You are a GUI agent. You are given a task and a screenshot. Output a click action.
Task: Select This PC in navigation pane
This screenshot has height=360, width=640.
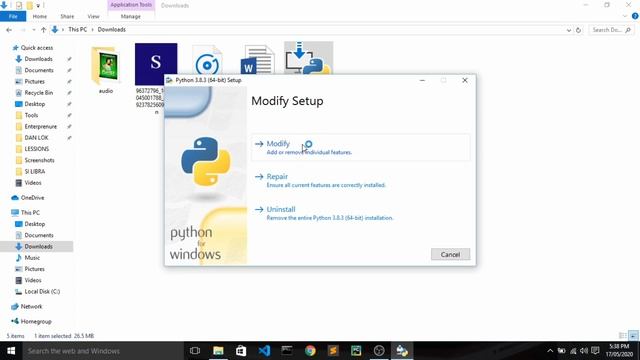point(30,212)
